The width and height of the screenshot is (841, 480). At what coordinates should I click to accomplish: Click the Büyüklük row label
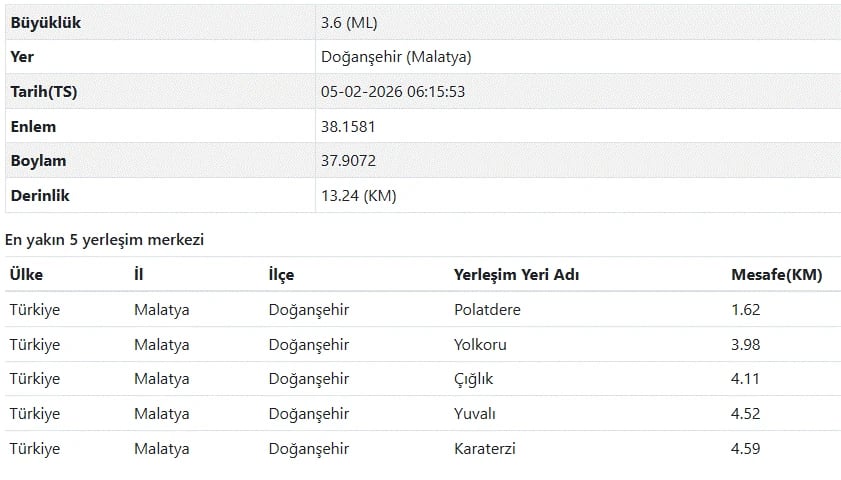(x=45, y=22)
